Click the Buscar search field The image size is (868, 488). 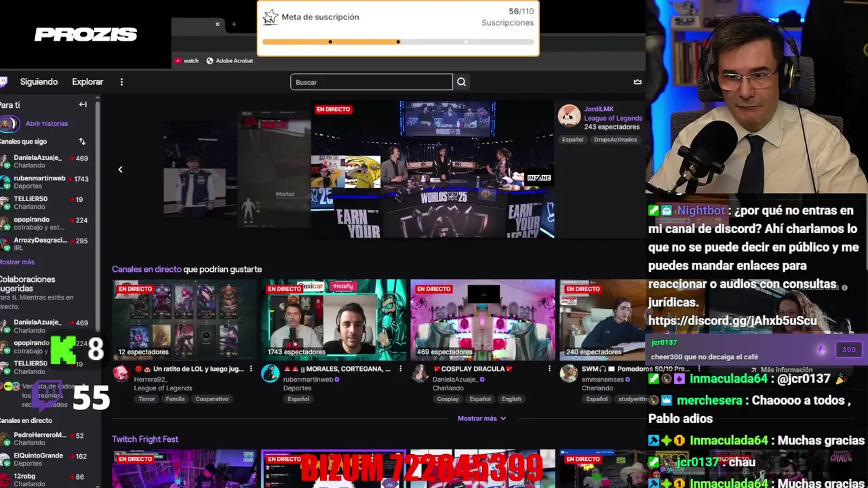tap(372, 82)
